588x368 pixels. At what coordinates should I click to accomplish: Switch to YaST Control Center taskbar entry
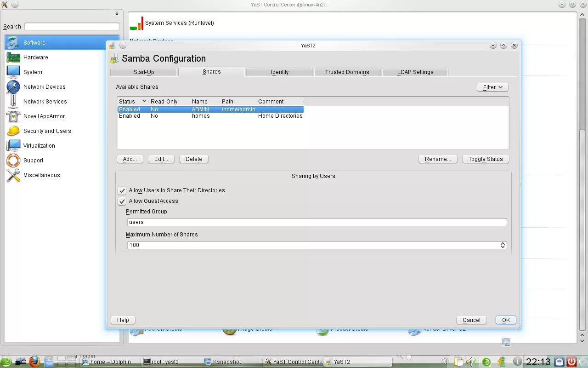293,362
